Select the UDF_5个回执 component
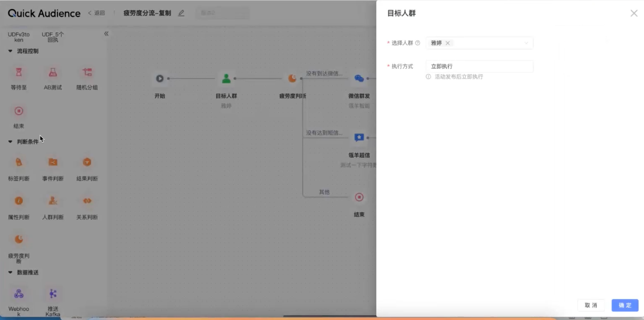 53,37
